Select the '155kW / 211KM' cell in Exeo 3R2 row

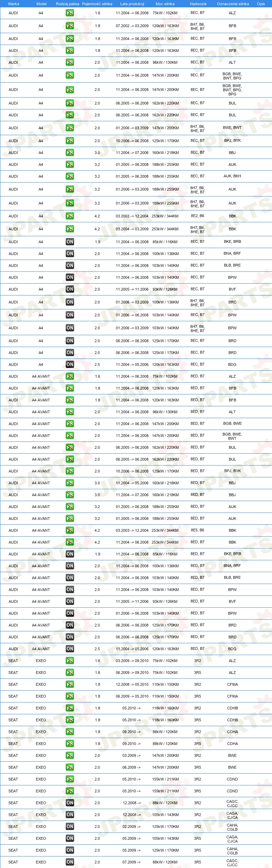(x=165, y=779)
